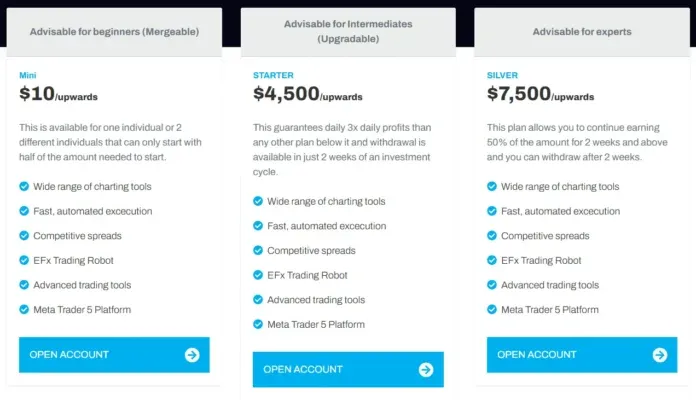Click the SILVER plan name label
The width and height of the screenshot is (696, 400).
tap(502, 75)
